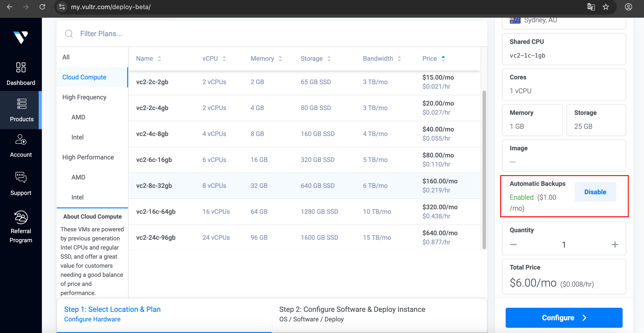
Task: Click the translate page icon
Action: pos(591,7)
